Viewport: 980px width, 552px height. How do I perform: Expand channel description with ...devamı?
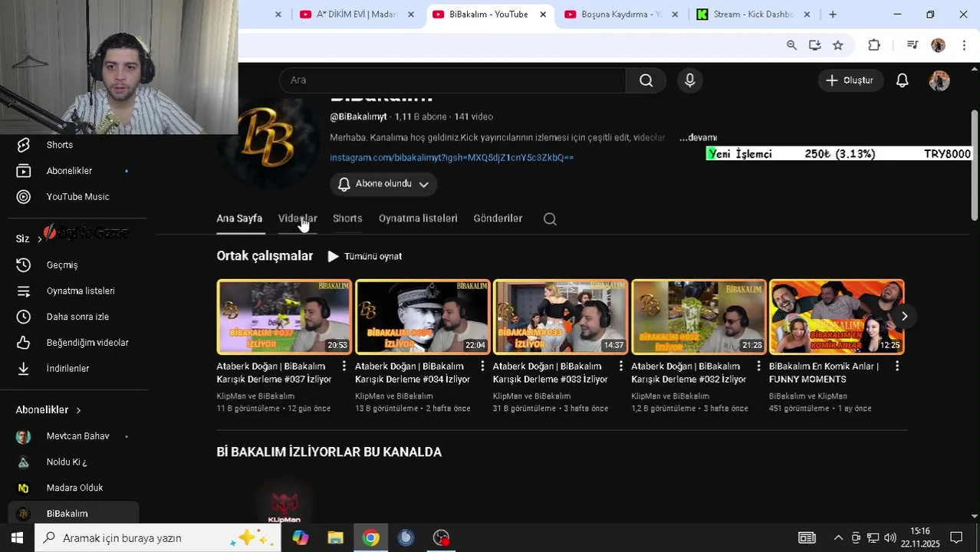pyautogui.click(x=698, y=137)
